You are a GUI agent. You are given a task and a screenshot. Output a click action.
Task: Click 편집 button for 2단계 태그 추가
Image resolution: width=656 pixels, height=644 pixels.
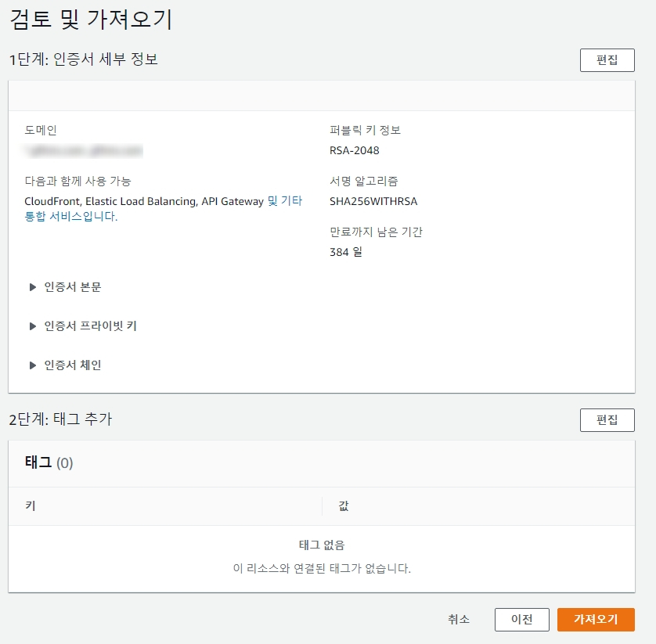point(607,420)
